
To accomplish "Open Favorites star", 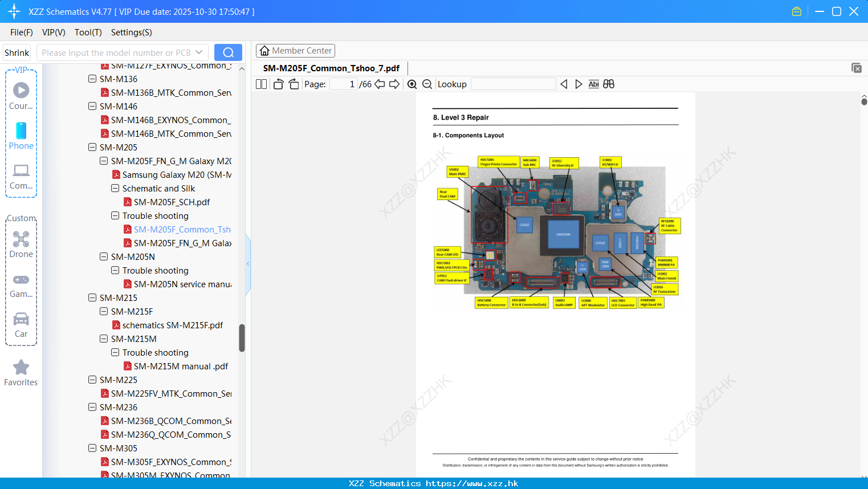I will pyautogui.click(x=21, y=373).
